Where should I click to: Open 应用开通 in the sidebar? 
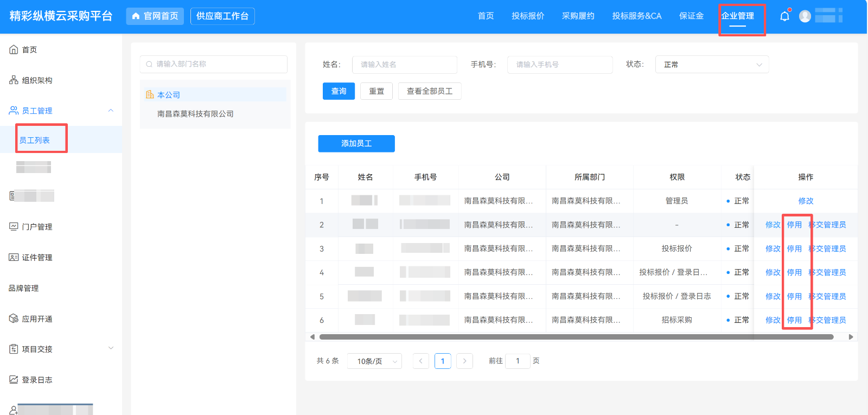pyautogui.click(x=37, y=318)
